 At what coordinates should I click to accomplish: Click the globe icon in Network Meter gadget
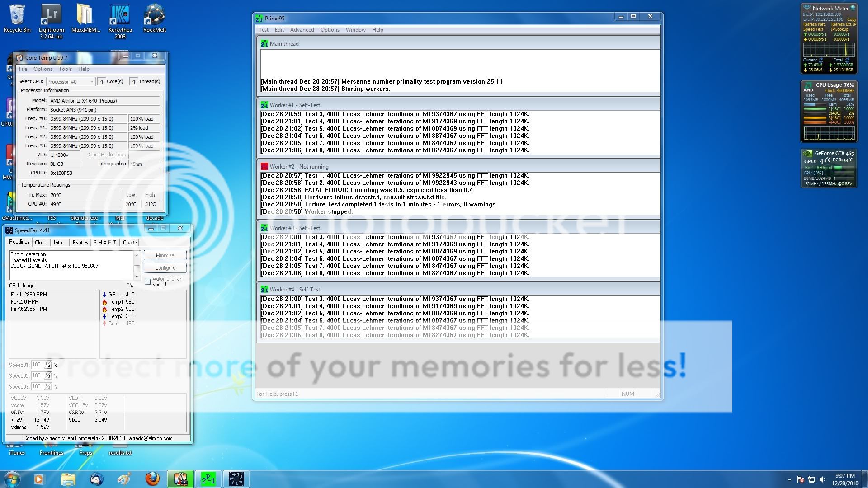point(853,8)
